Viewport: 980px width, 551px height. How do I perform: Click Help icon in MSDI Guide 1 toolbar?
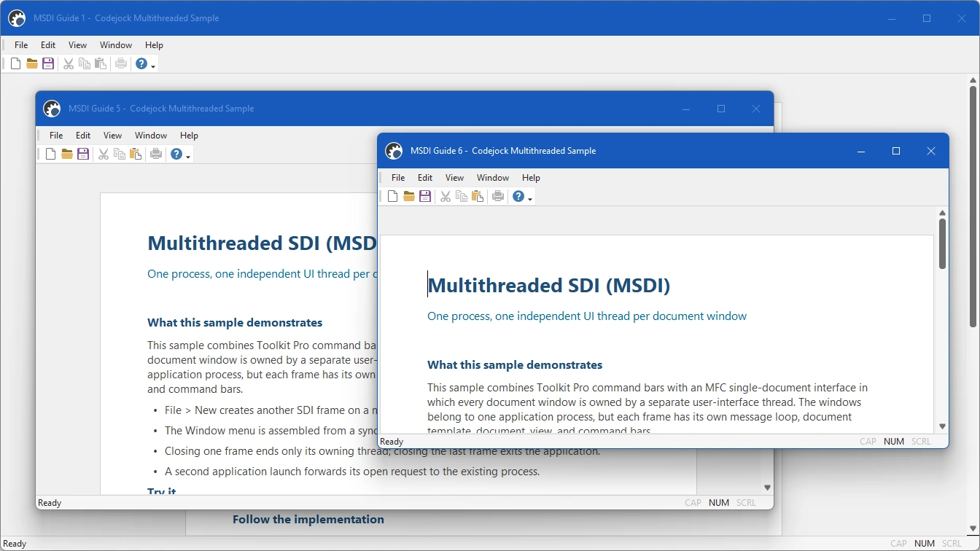[x=141, y=63]
